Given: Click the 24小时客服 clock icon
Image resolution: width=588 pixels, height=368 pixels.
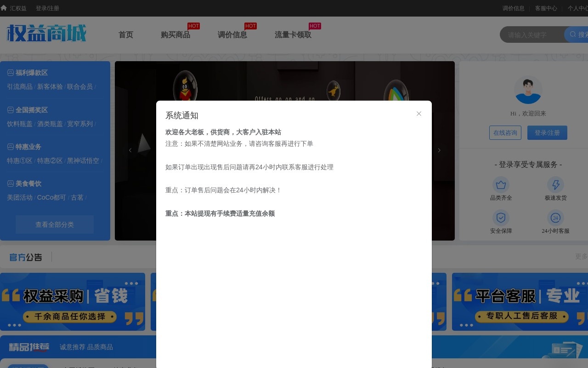Looking at the screenshot, I should point(555,218).
